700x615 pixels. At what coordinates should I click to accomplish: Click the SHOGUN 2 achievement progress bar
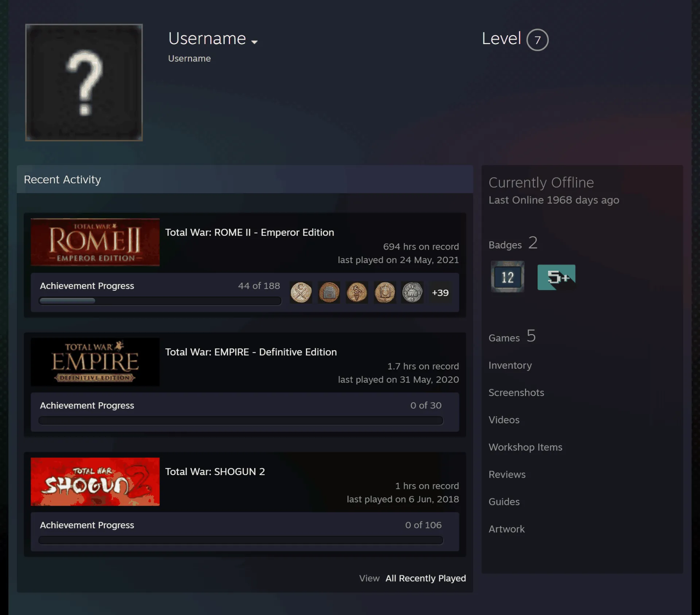[241, 540]
